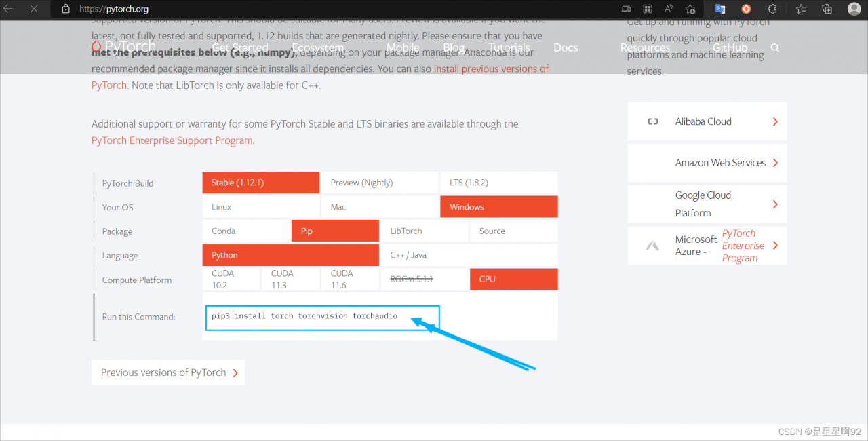This screenshot has height=441, width=868.
Task: Select CUDA 11.3 compute platform
Action: coord(291,280)
